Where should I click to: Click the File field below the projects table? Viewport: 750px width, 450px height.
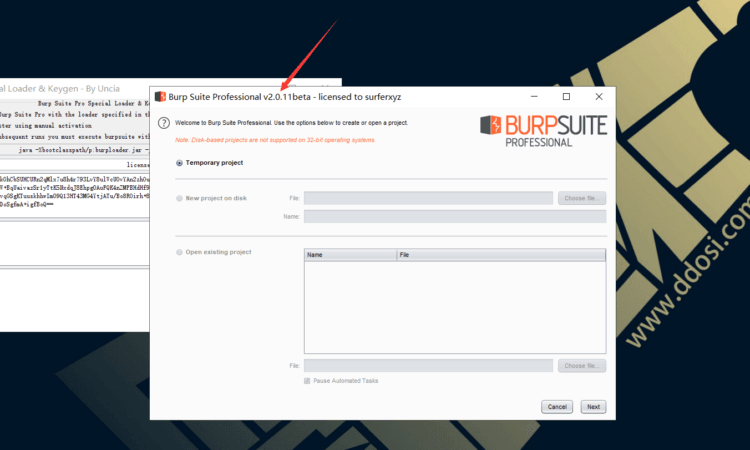pos(428,366)
